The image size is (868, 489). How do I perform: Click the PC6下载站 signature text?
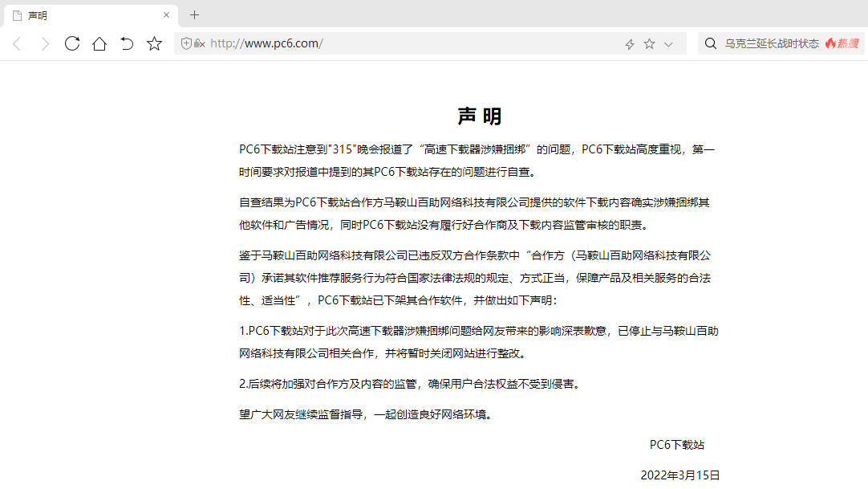[677, 445]
